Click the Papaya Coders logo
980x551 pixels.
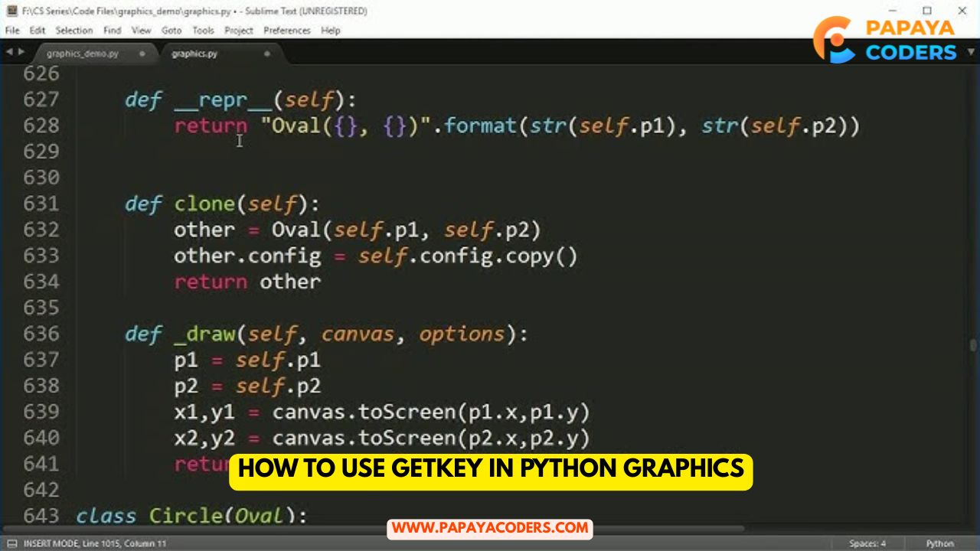(885, 40)
